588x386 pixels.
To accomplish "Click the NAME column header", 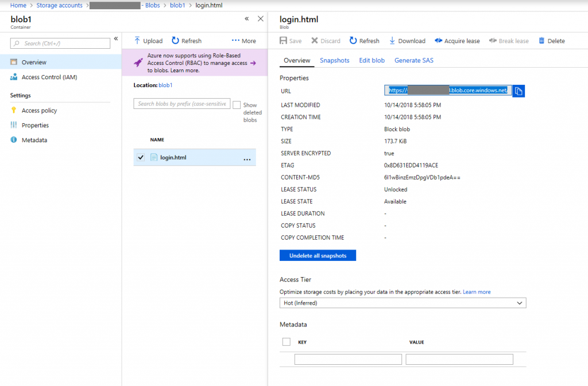I will click(157, 139).
